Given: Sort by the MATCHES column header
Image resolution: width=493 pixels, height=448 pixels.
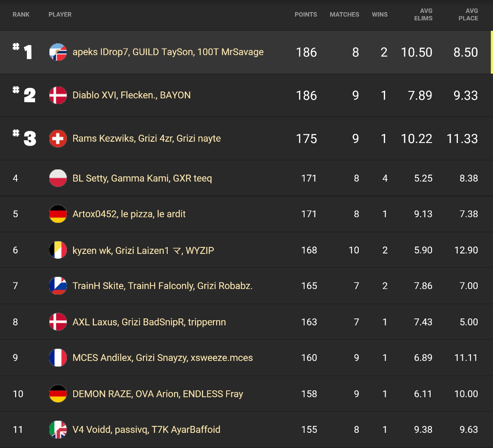Looking at the screenshot, I should pos(344,14).
